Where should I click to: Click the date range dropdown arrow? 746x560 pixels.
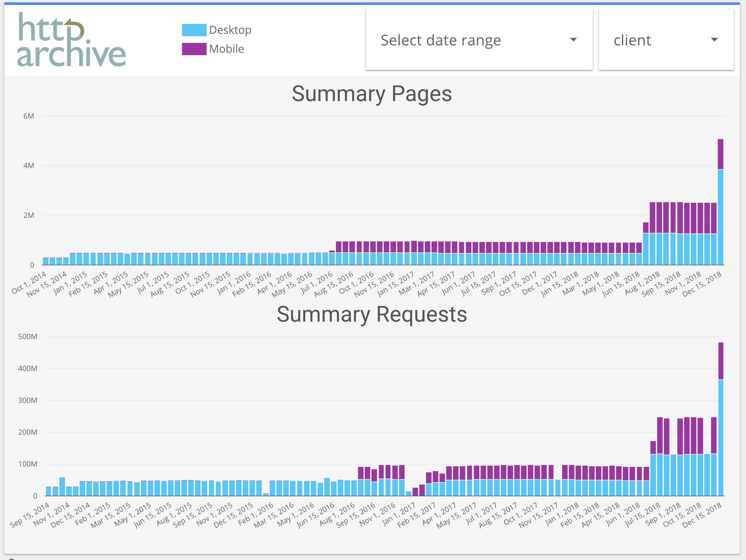point(573,40)
